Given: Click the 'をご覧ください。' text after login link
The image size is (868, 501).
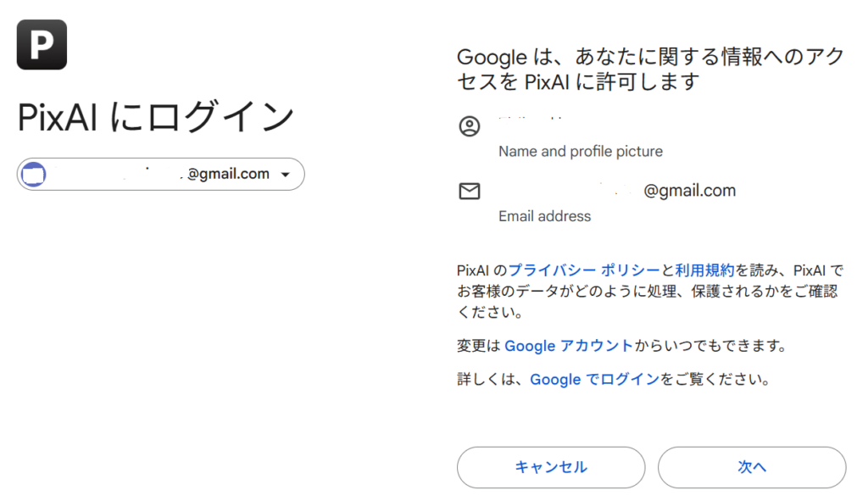Looking at the screenshot, I should pos(715,380).
